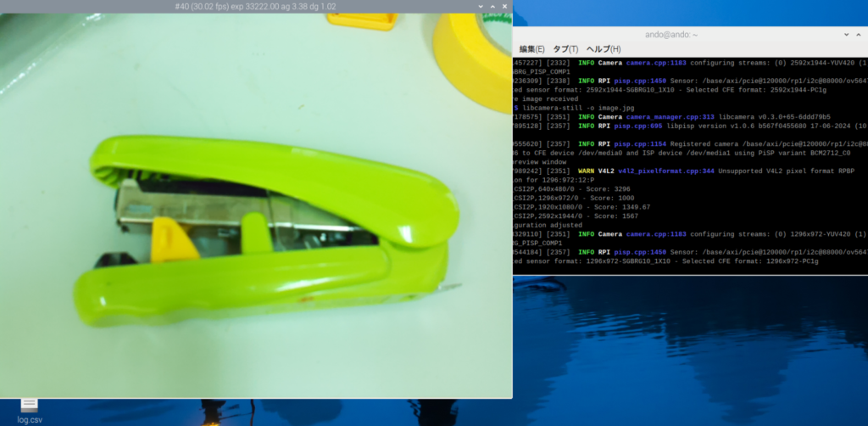Select the log.csv desktop file icon
Viewport: 868px width, 426px height.
coord(29,409)
